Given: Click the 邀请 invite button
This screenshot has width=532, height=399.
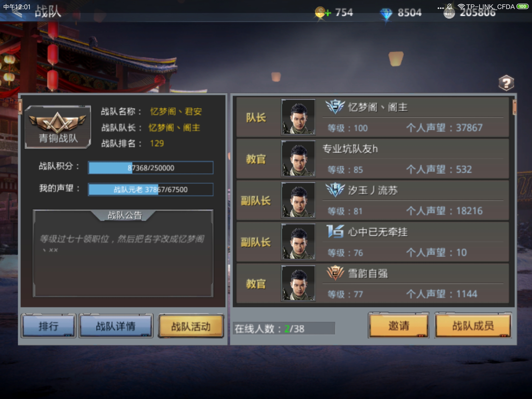Looking at the screenshot, I should pos(399,325).
